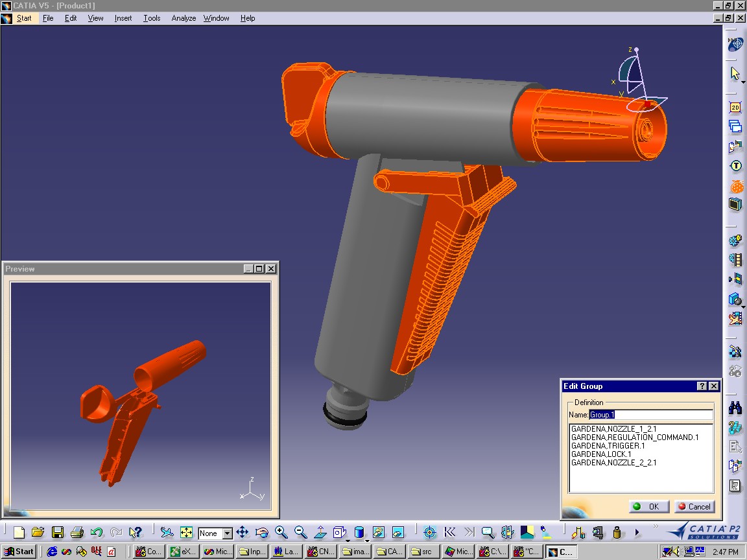
Task: Confirm Edit Group with OK
Action: (649, 507)
